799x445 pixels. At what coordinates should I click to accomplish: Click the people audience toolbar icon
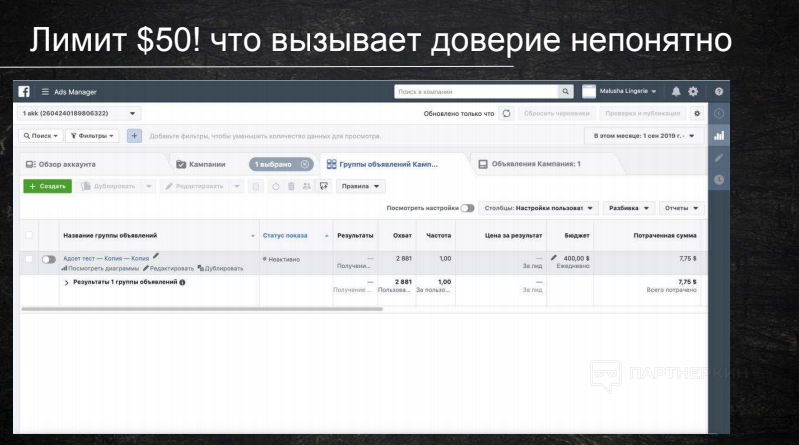pyautogui.click(x=306, y=187)
